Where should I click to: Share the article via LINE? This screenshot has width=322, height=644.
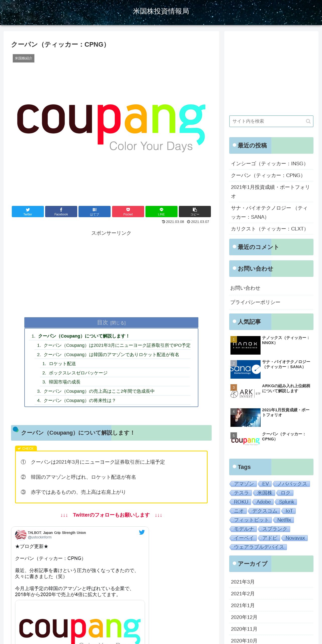162,211
